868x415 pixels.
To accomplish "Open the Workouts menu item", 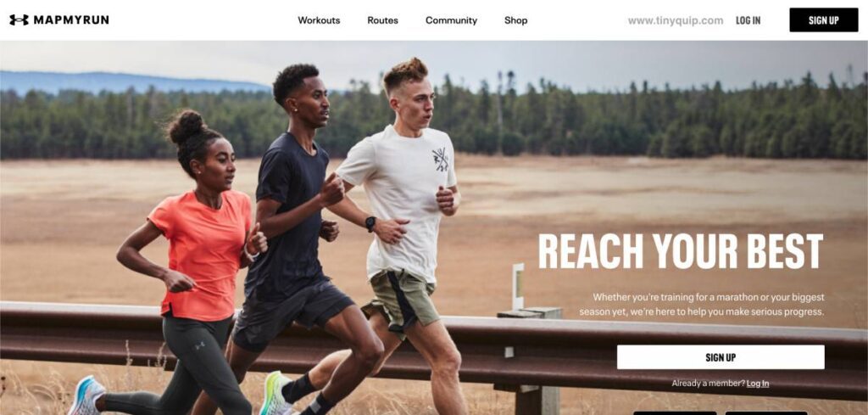I will point(319,20).
